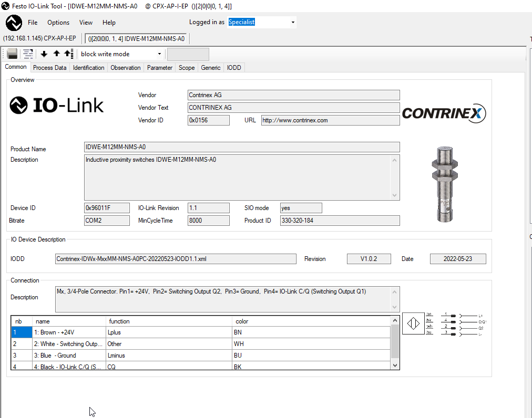The height and width of the screenshot is (418, 532).
Task: Click the Device ID field 0x96011F
Action: pos(107,208)
